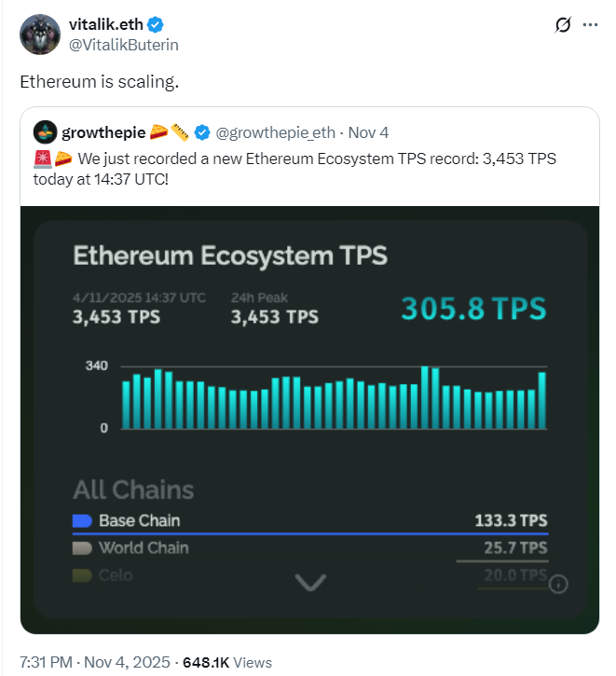Click growthepie verified badge in quoted tweet
Screen dimensions: 616x676
202,131
